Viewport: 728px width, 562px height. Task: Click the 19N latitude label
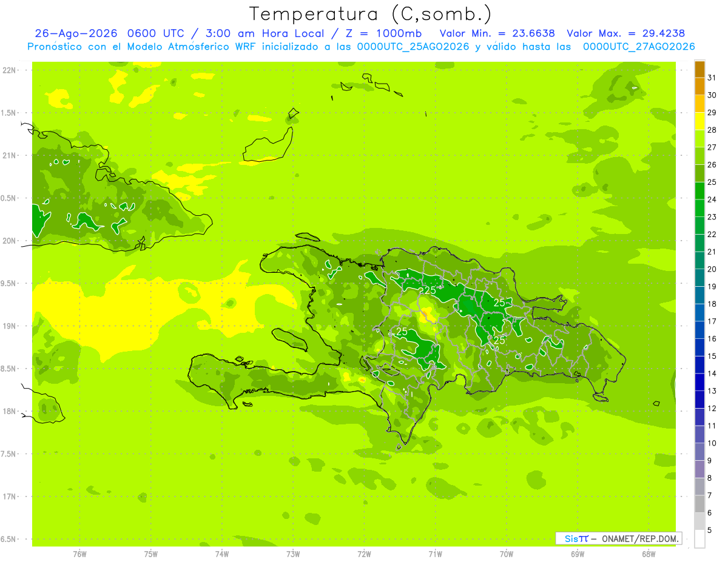pyautogui.click(x=9, y=326)
